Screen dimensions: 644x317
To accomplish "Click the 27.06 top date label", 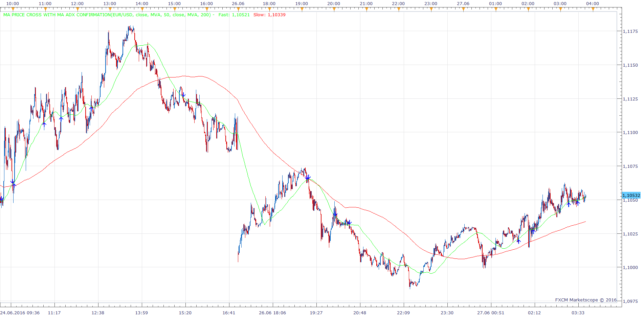I will click(x=463, y=3).
